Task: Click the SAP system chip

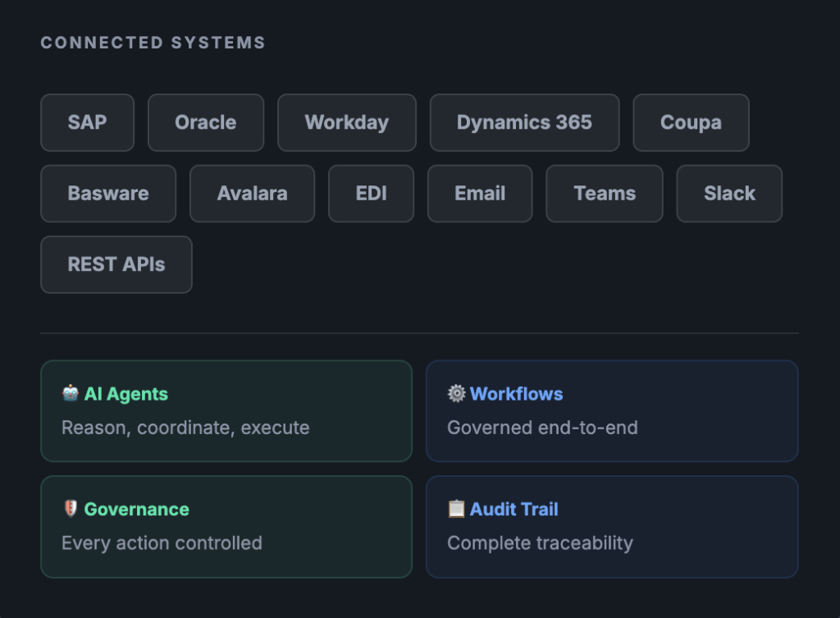Action: pyautogui.click(x=87, y=123)
